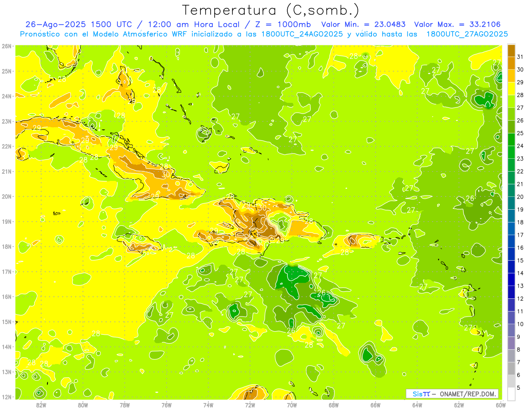Click the legend value label '29'

click(520, 82)
